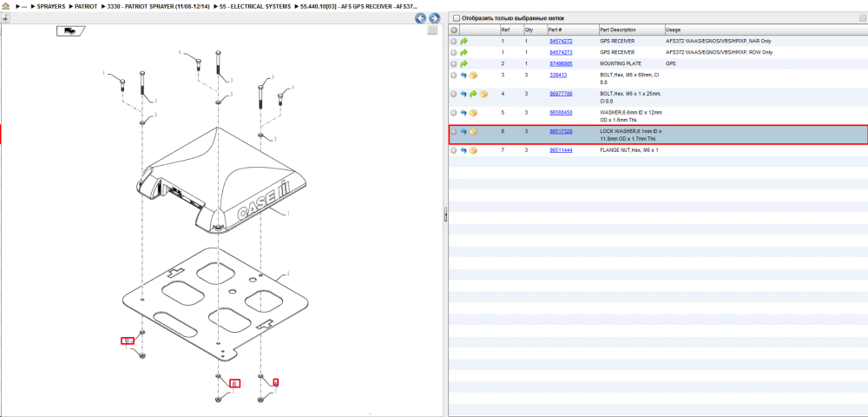Viewport: 868px width, 417px height.
Task: Click the 'Part Description' column header
Action: coord(632,30)
